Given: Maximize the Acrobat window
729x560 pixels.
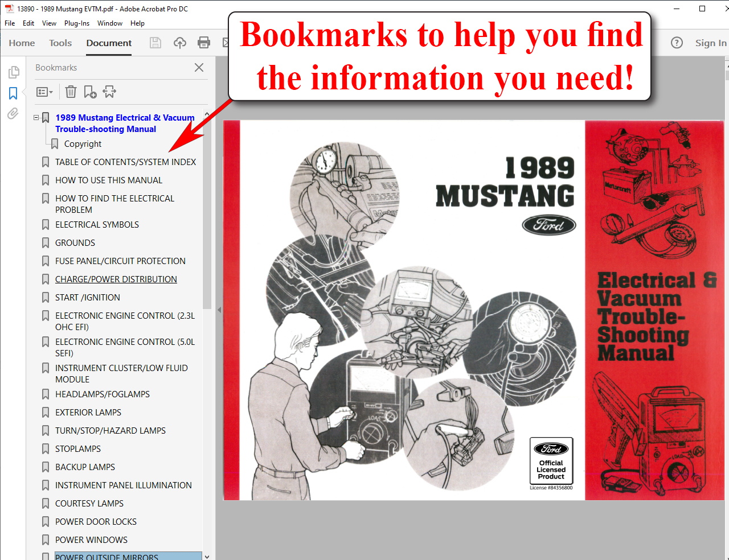Looking at the screenshot, I should click(x=702, y=9).
